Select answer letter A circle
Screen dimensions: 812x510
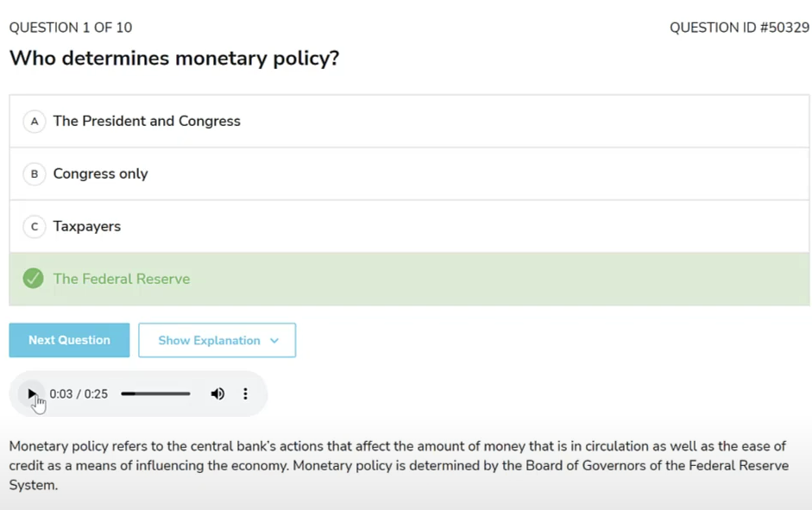click(x=34, y=122)
